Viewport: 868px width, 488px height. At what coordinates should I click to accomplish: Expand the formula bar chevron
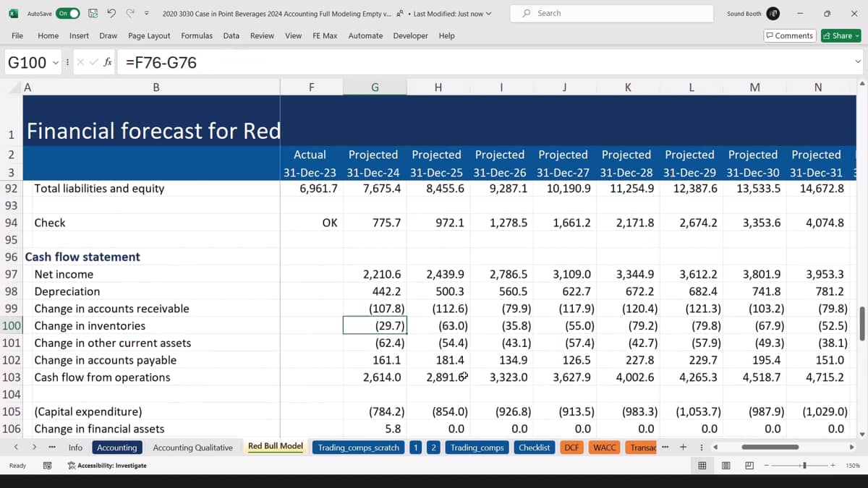(x=858, y=63)
